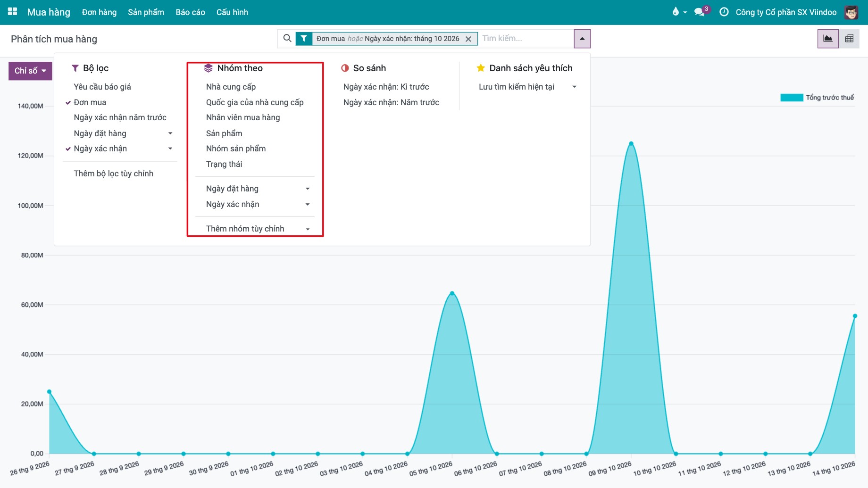Expand the Chỉ số measures dropdown
The height and width of the screenshot is (488, 868).
tap(30, 71)
